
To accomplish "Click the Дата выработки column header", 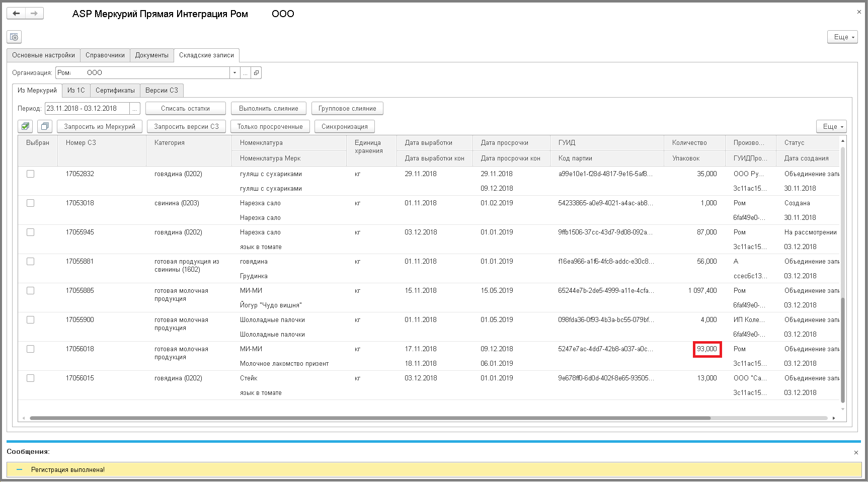I will [x=435, y=143].
